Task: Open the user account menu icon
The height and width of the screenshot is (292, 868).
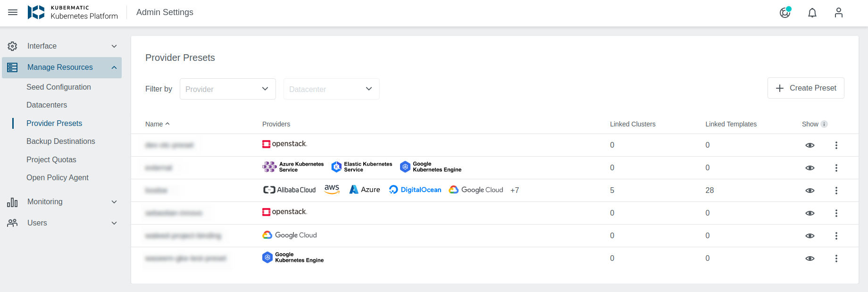Action: coord(838,13)
